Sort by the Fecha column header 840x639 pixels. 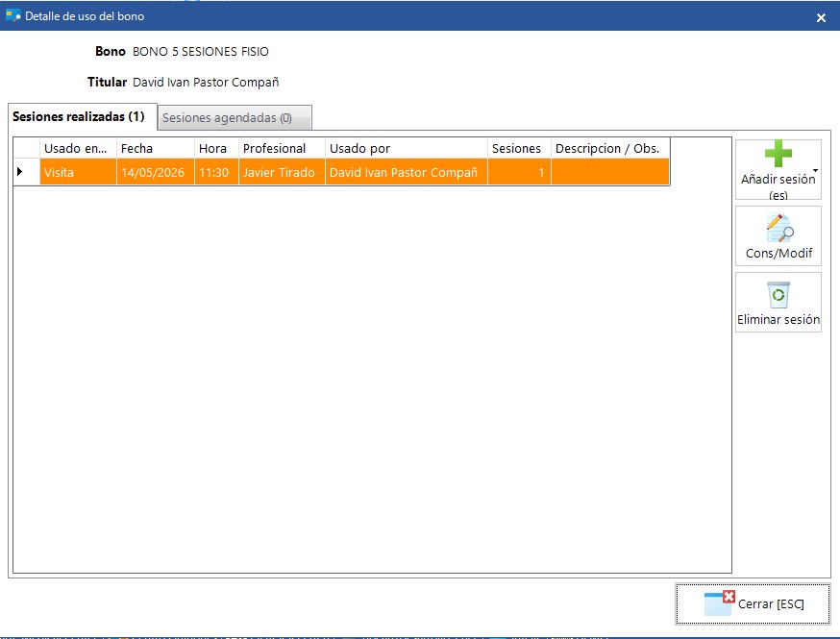[x=156, y=148]
